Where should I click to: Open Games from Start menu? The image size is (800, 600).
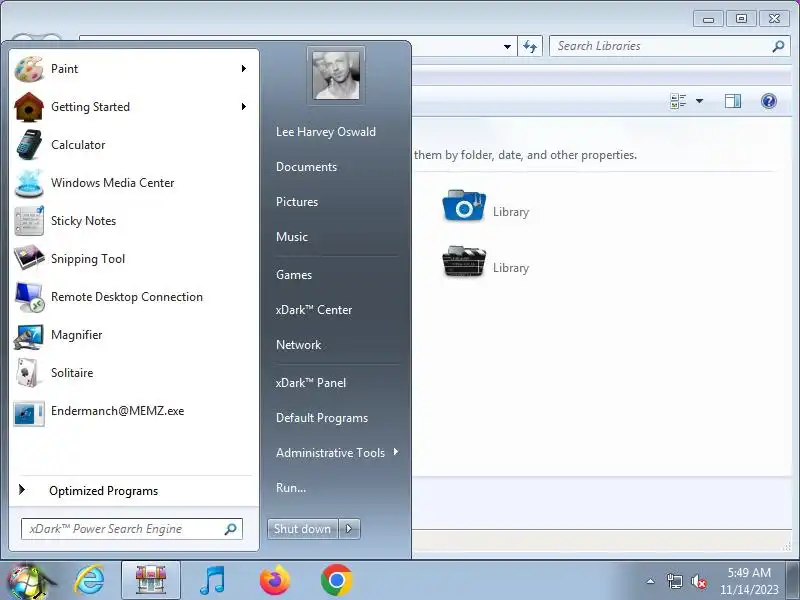(x=294, y=274)
